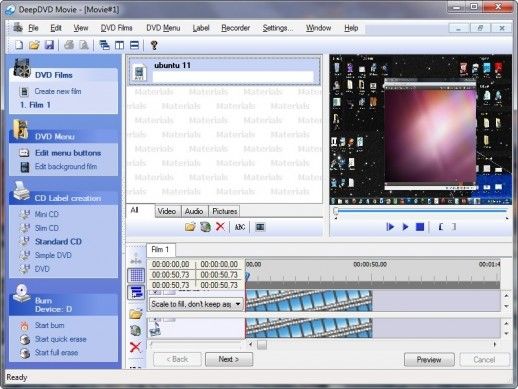Open the File menu
The width and height of the screenshot is (518, 389).
[x=33, y=28]
